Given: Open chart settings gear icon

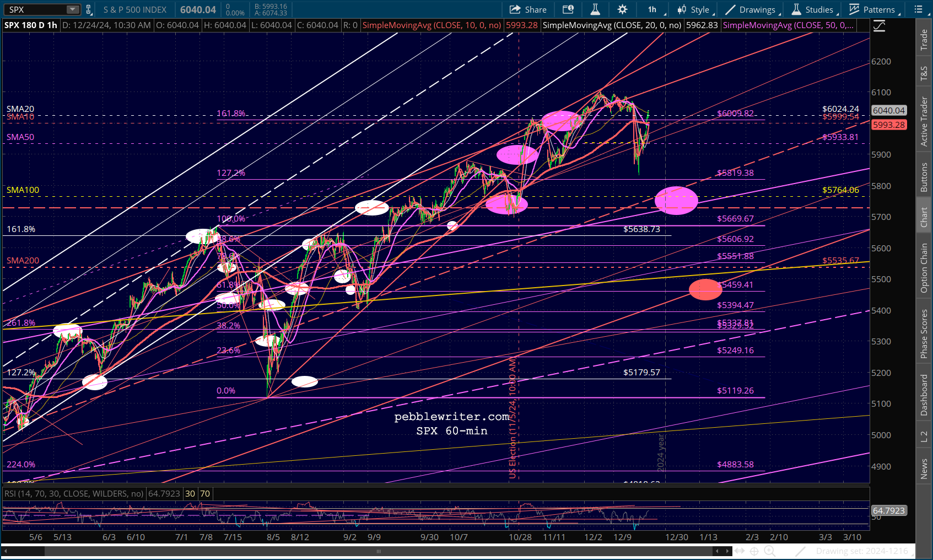Looking at the screenshot, I should [x=622, y=9].
